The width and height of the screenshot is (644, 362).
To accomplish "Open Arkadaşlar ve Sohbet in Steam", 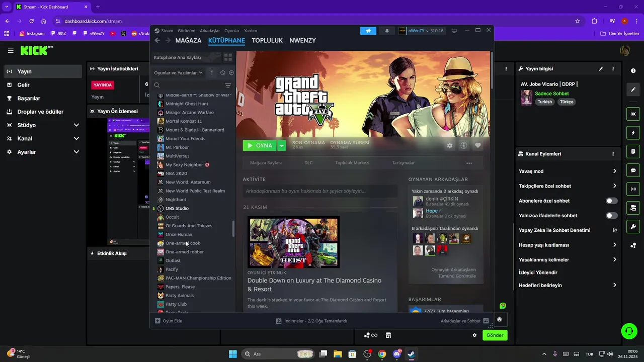I will pos(464,321).
